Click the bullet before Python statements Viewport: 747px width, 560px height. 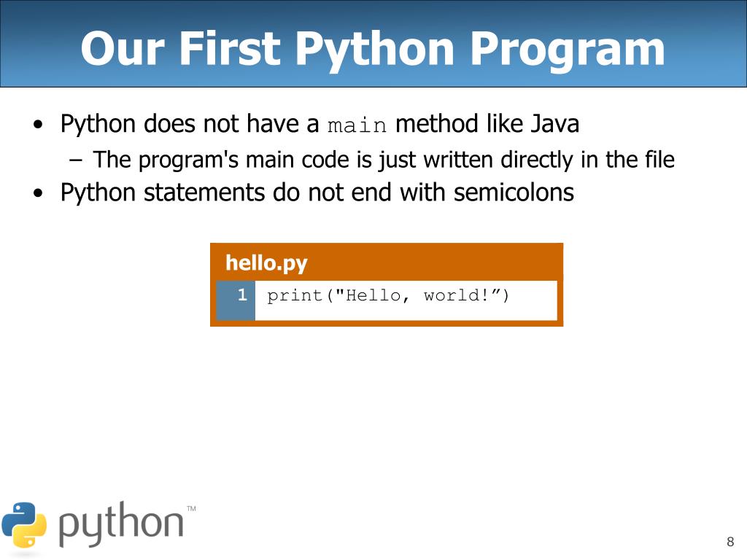tap(38, 193)
